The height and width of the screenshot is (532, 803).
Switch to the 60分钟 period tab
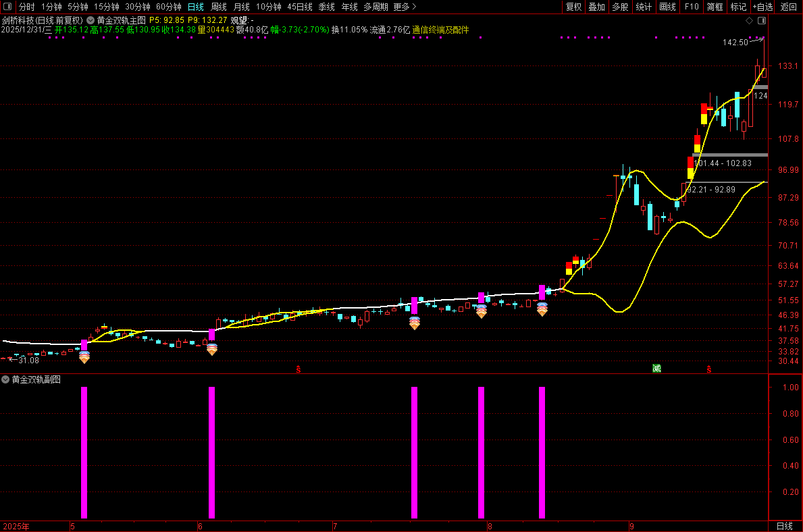168,7
